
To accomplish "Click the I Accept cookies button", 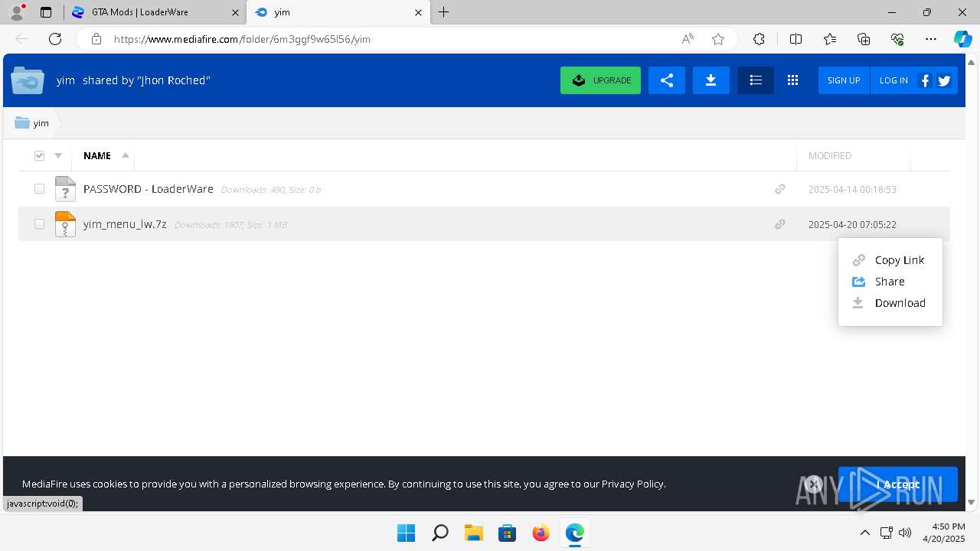I will coord(897,484).
